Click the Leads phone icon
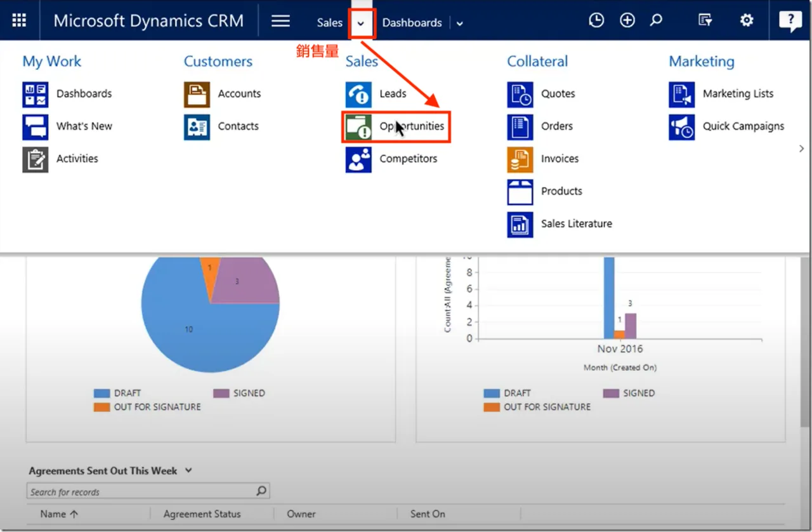812x532 pixels. [x=358, y=94]
